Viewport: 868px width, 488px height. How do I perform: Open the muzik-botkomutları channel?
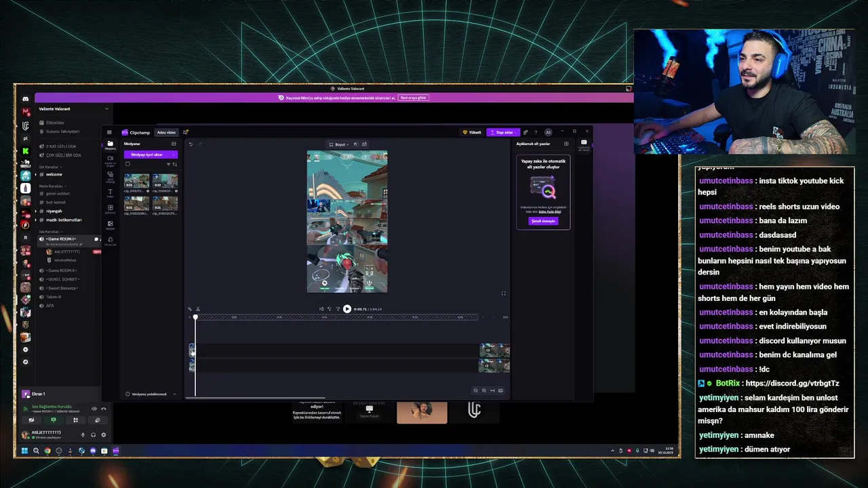pyautogui.click(x=63, y=220)
